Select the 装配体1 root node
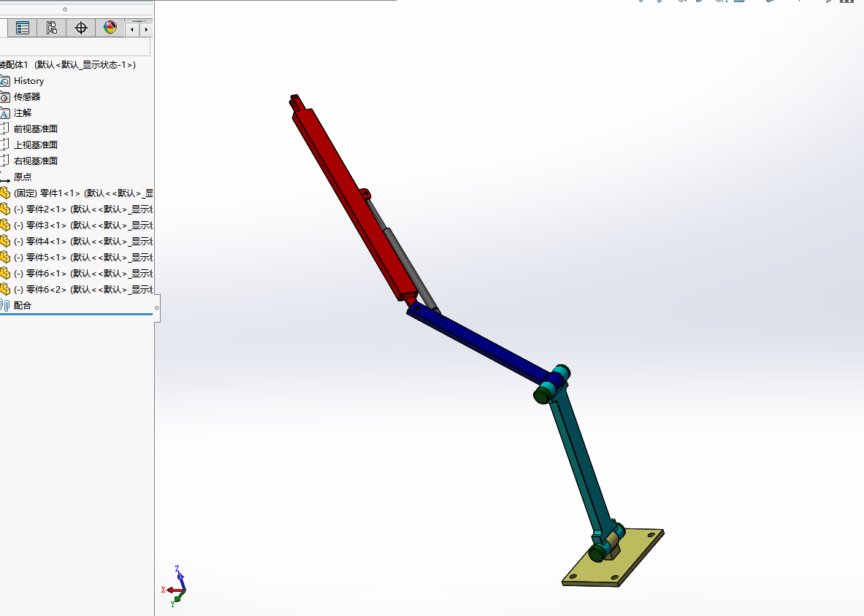This screenshot has height=616, width=864. (x=67, y=65)
